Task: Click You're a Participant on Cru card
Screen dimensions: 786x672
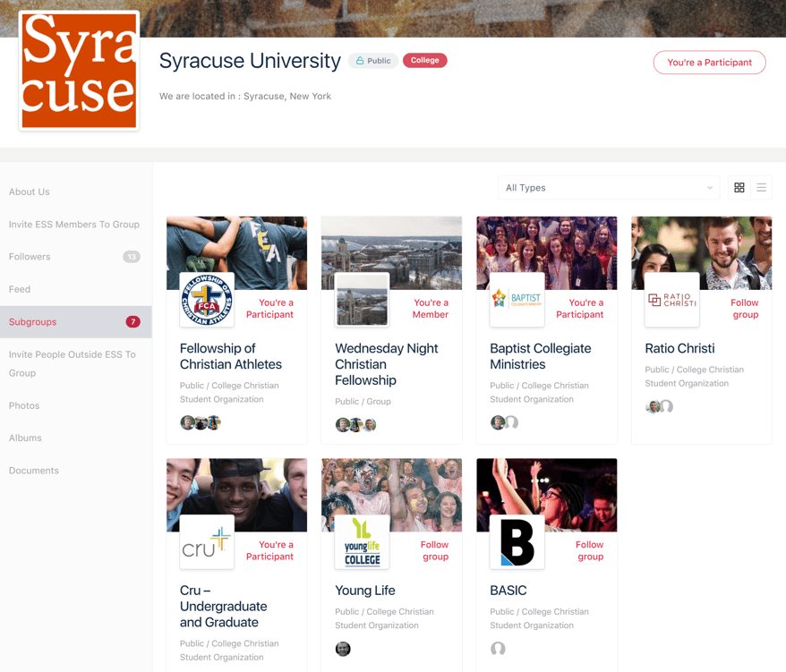Action: click(x=269, y=550)
